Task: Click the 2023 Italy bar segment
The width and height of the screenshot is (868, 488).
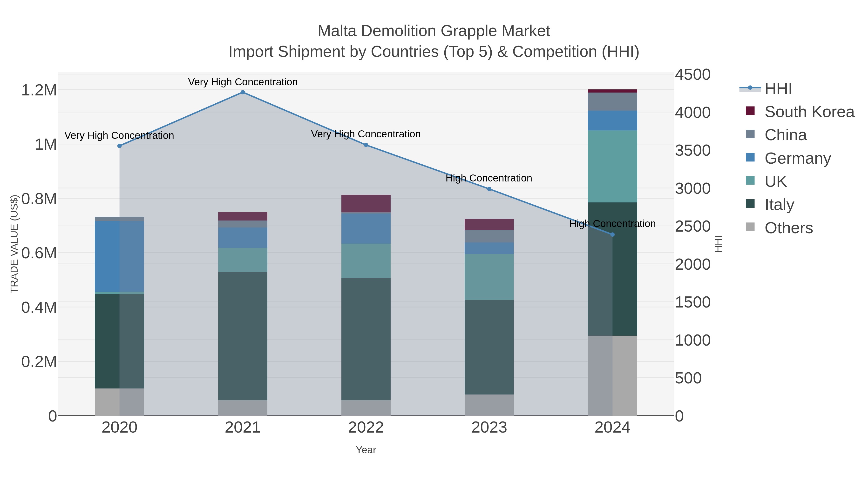Action: pyautogui.click(x=489, y=347)
